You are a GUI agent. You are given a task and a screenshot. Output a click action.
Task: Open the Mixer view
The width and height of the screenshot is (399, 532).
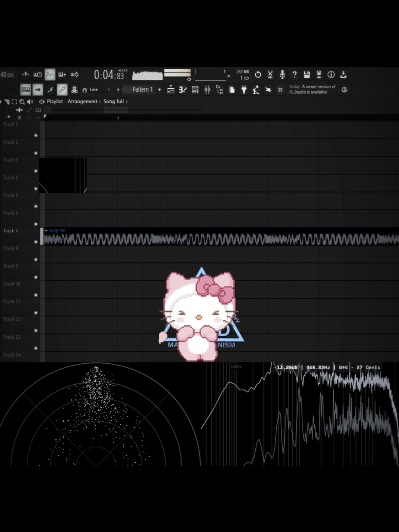click(207, 90)
